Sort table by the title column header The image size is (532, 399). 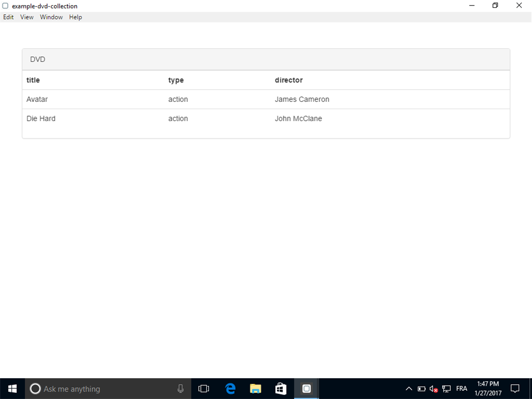[33, 80]
